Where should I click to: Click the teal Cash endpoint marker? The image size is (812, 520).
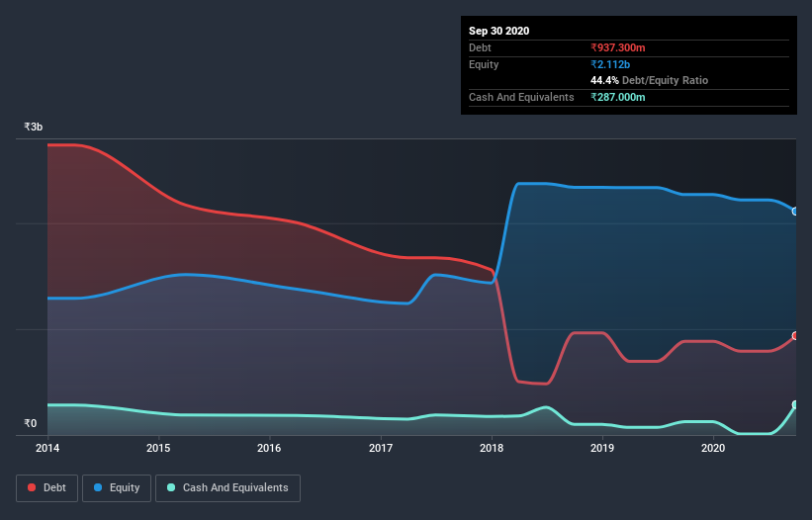click(x=795, y=404)
